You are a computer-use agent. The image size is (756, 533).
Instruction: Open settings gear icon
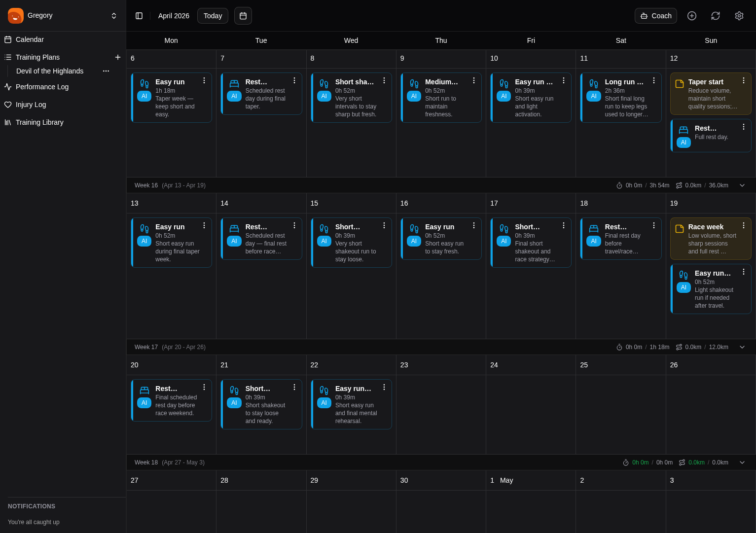pos(739,16)
